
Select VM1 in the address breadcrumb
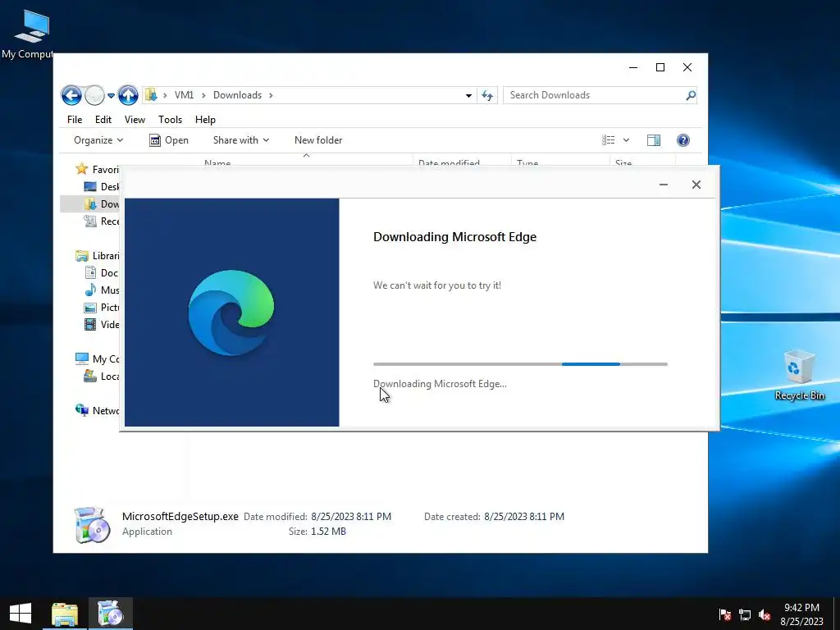tap(184, 95)
